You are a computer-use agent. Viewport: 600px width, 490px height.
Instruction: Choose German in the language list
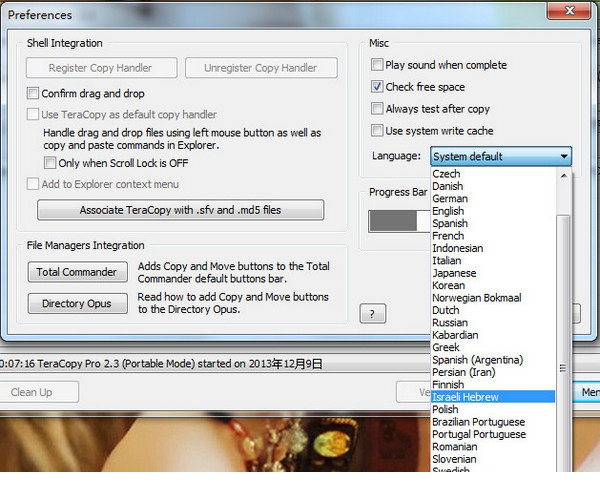click(493, 199)
